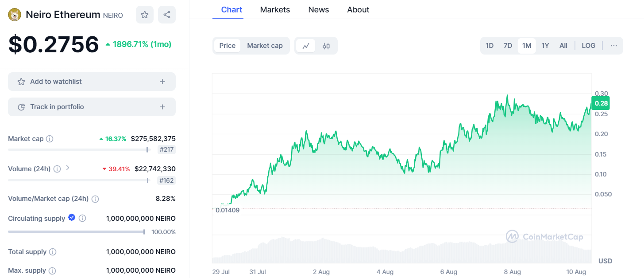The height and width of the screenshot is (278, 644).
Task: Click the verified badge by Circulating supply
Action: tap(72, 218)
